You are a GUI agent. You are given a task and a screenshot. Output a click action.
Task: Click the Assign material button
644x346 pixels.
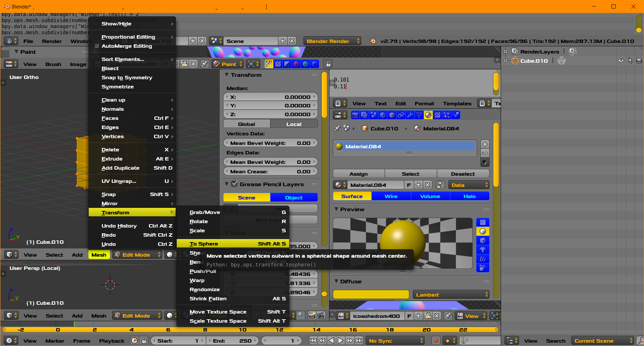click(359, 174)
